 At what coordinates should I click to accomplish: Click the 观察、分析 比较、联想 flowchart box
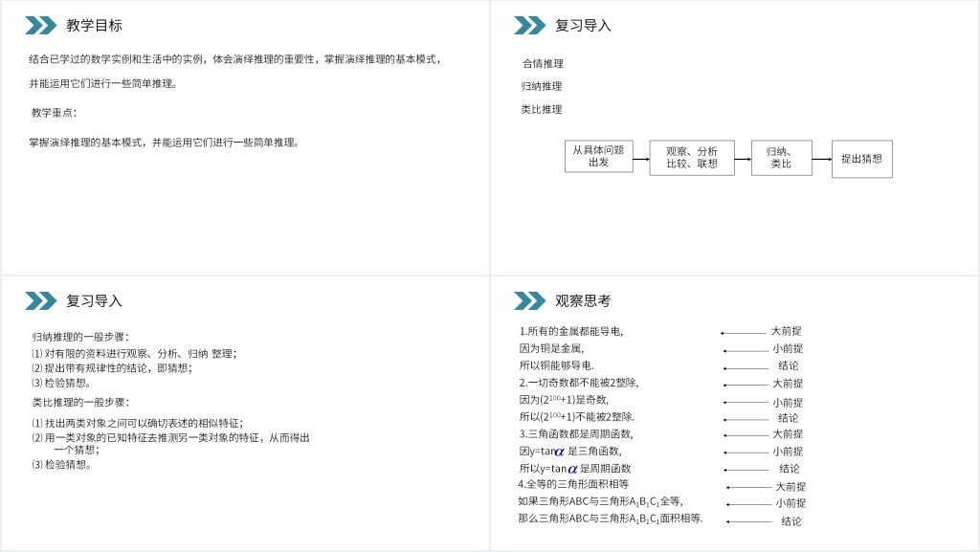pyautogui.click(x=692, y=158)
